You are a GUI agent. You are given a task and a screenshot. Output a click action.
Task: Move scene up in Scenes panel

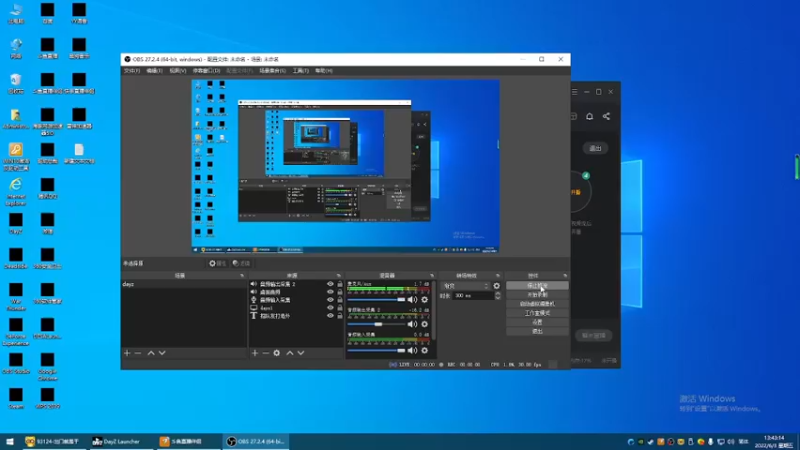tap(151, 353)
